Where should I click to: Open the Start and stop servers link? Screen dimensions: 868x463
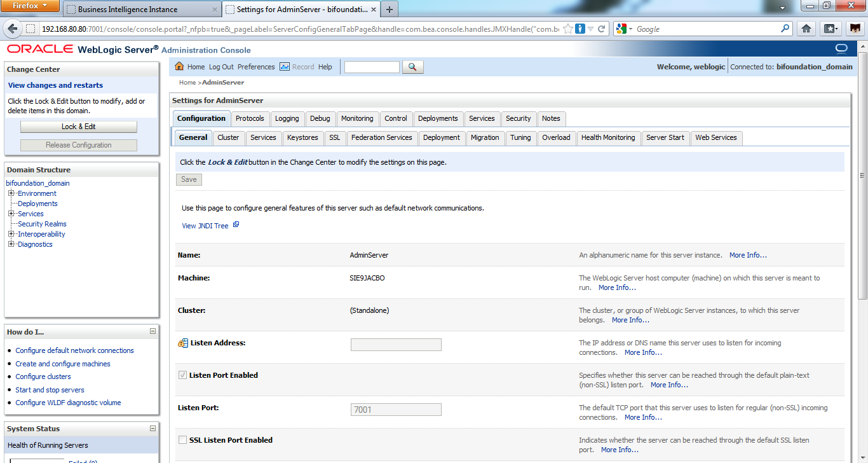tap(50, 389)
